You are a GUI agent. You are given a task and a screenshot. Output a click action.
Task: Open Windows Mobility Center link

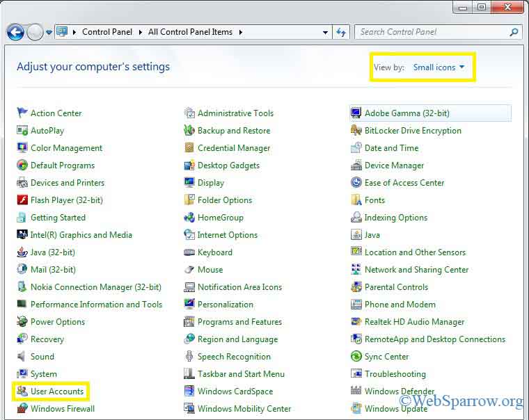pos(244,409)
